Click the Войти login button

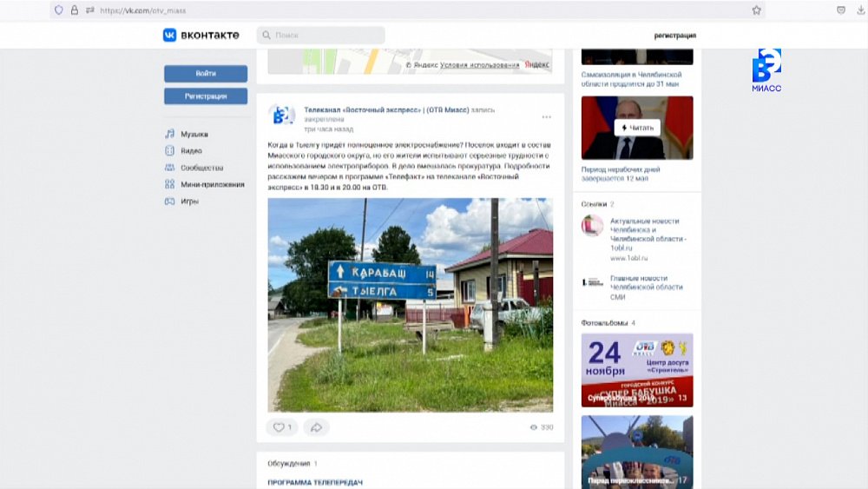pyautogui.click(x=206, y=74)
